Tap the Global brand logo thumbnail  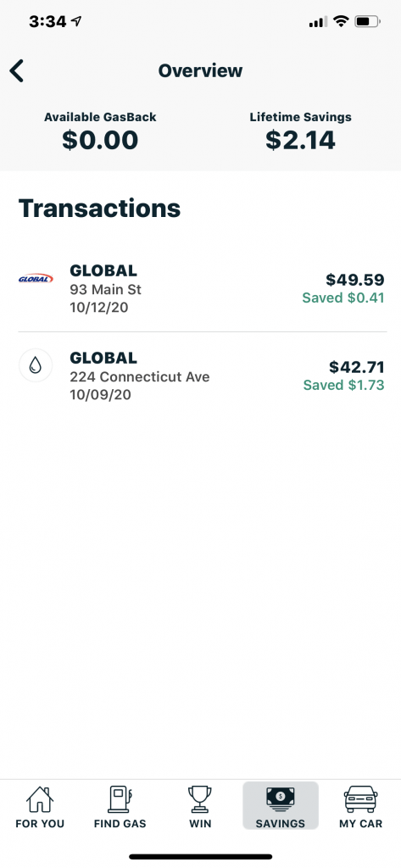(x=36, y=279)
